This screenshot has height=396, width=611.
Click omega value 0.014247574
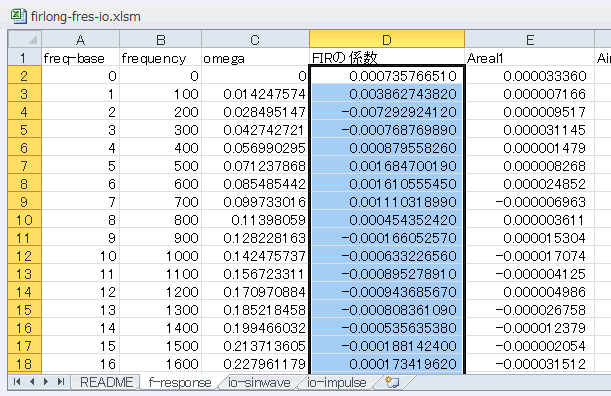click(x=255, y=94)
